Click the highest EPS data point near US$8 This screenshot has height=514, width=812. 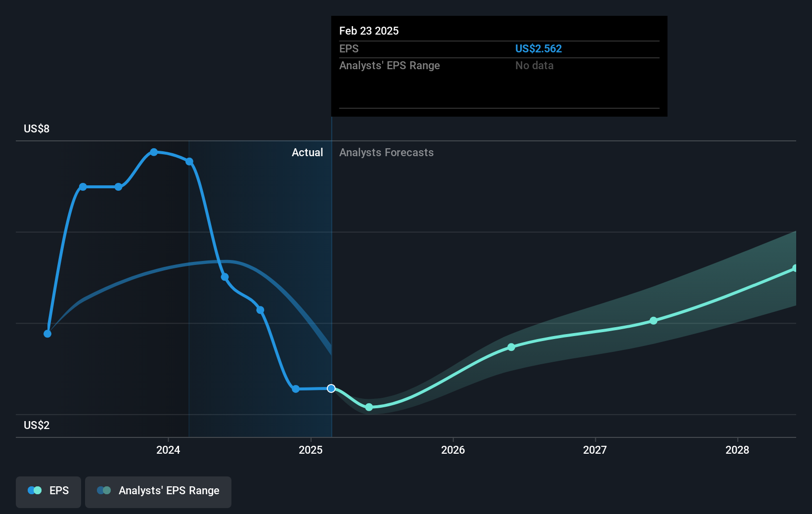coord(154,152)
